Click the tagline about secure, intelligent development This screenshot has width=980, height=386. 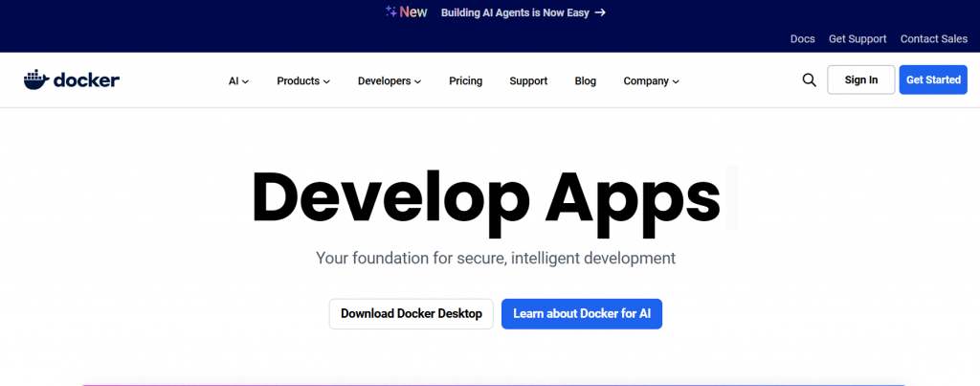click(496, 258)
